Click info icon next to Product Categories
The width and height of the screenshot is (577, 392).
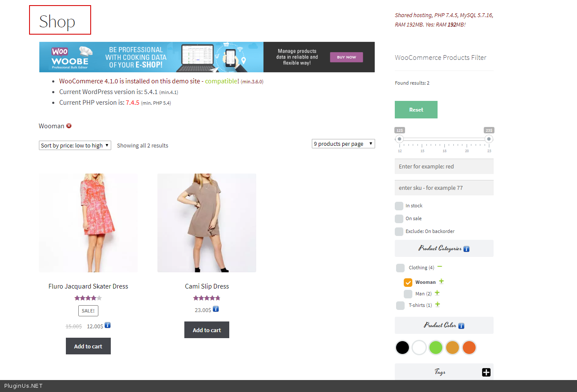[466, 249]
